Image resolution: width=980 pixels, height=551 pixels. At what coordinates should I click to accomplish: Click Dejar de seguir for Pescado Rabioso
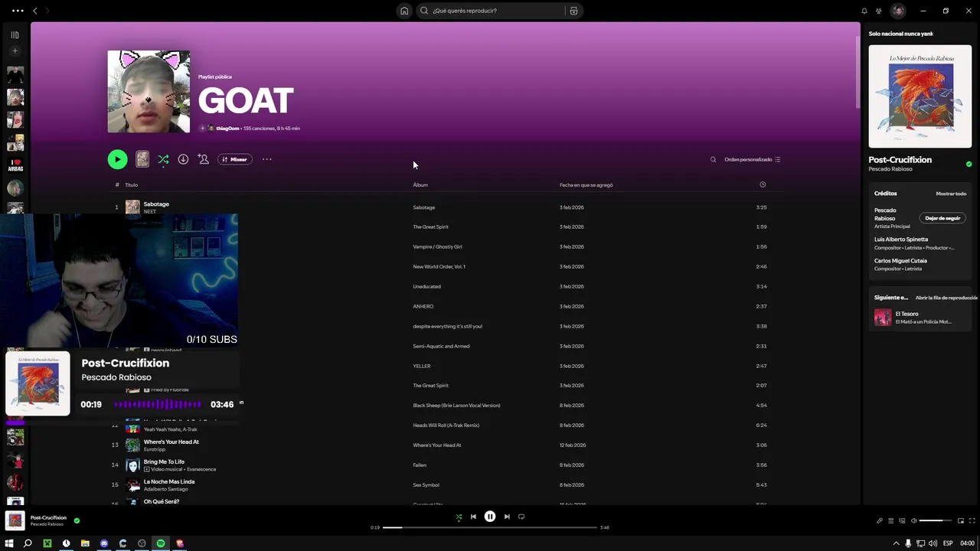[942, 218]
